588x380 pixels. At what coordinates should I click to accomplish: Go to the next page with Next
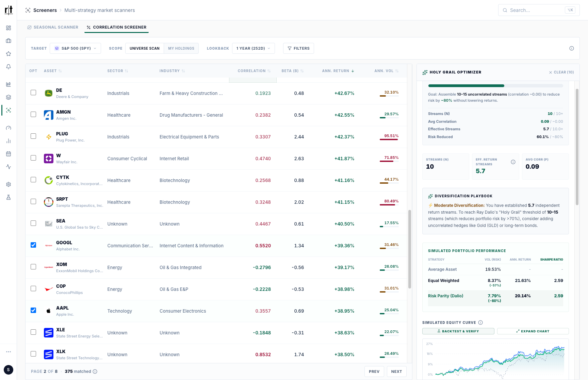(x=396, y=371)
